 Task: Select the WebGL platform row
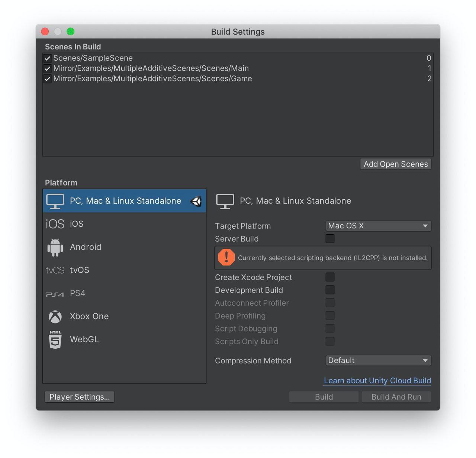click(x=124, y=339)
